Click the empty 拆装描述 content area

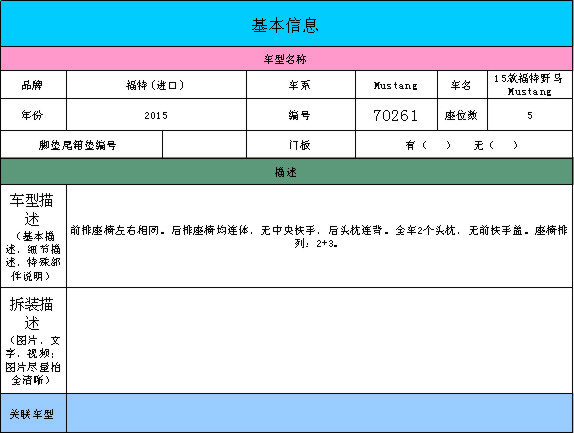tap(320, 341)
